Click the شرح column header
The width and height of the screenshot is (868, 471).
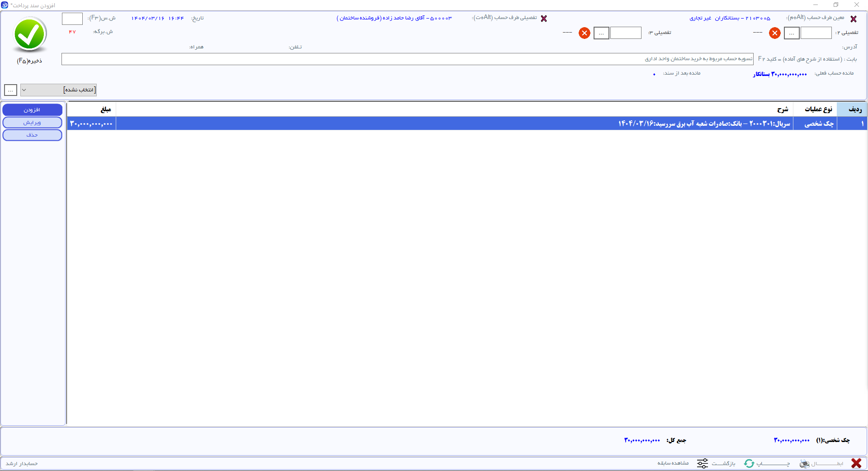454,109
